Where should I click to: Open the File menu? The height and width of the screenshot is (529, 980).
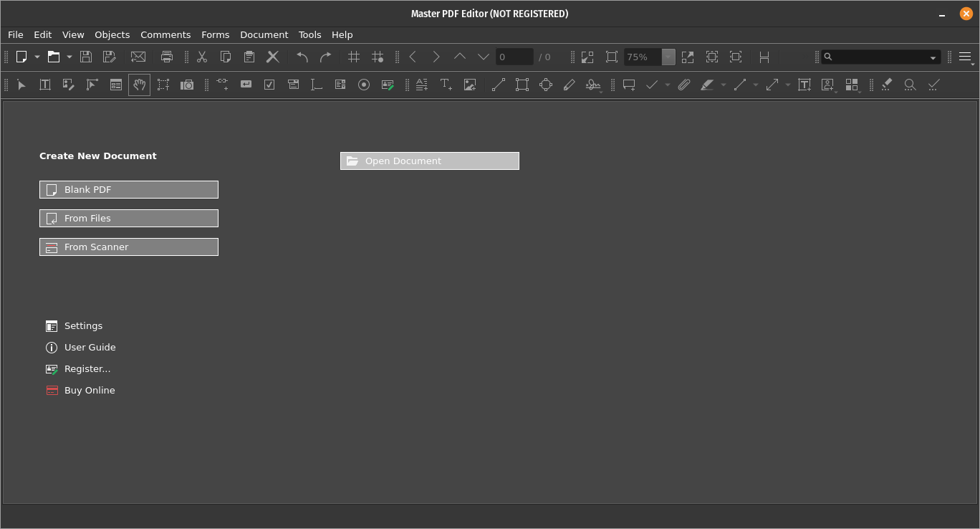click(16, 34)
